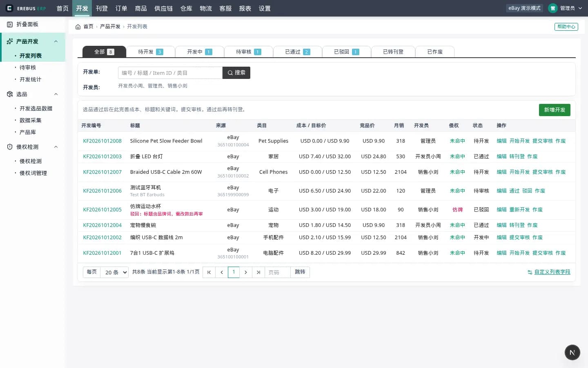Open the 仓库 top menu
This screenshot has height=368, width=588.
186,8
